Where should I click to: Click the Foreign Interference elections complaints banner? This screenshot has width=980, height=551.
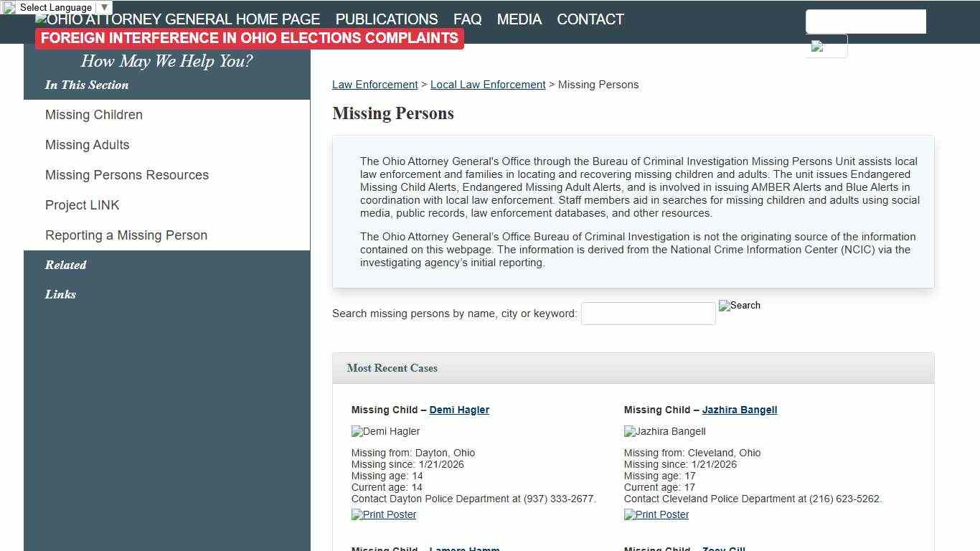coord(249,38)
